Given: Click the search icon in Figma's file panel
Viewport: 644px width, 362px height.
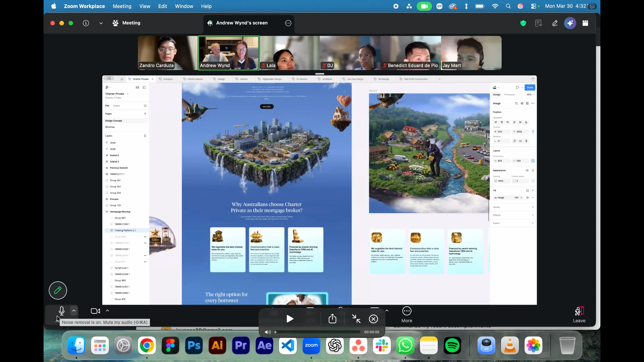Looking at the screenshot, I should [145, 106].
